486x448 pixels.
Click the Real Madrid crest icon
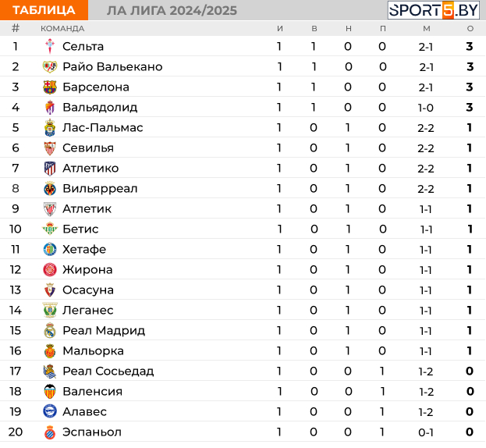coord(50,330)
